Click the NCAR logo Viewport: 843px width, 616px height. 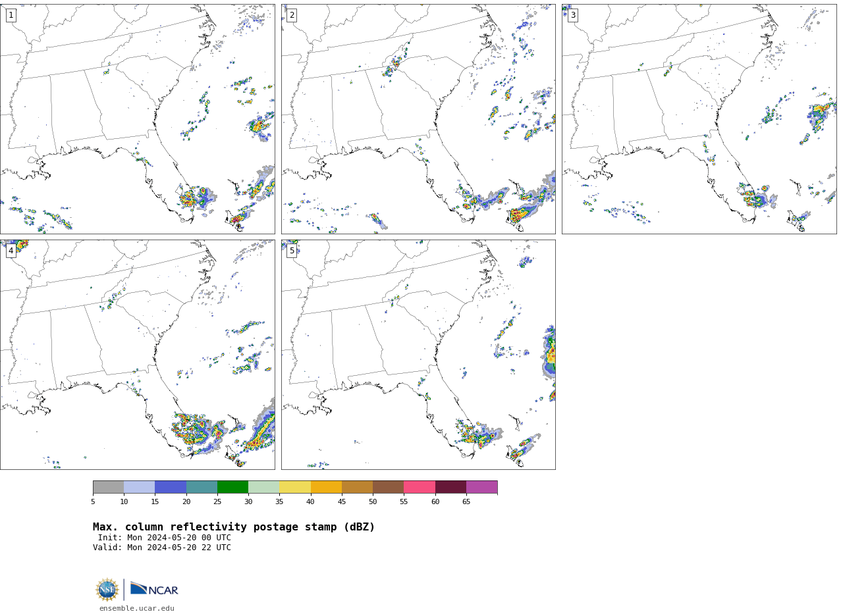click(154, 589)
